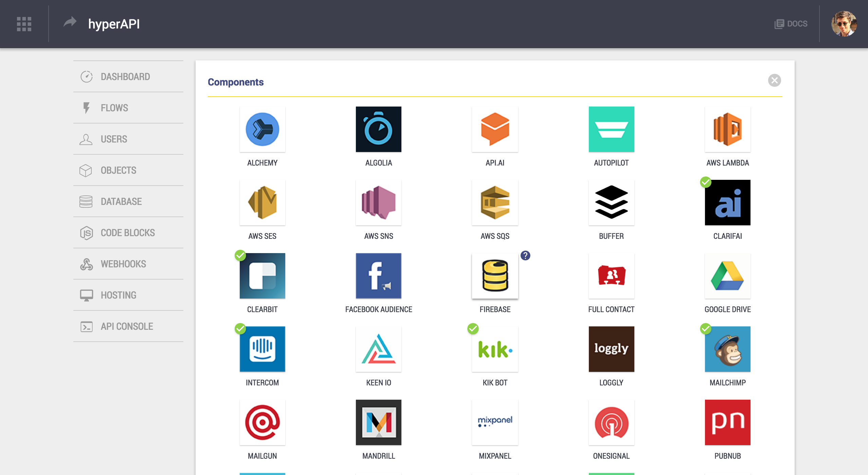
Task: Click green checkmark on Clarifai
Action: click(705, 182)
